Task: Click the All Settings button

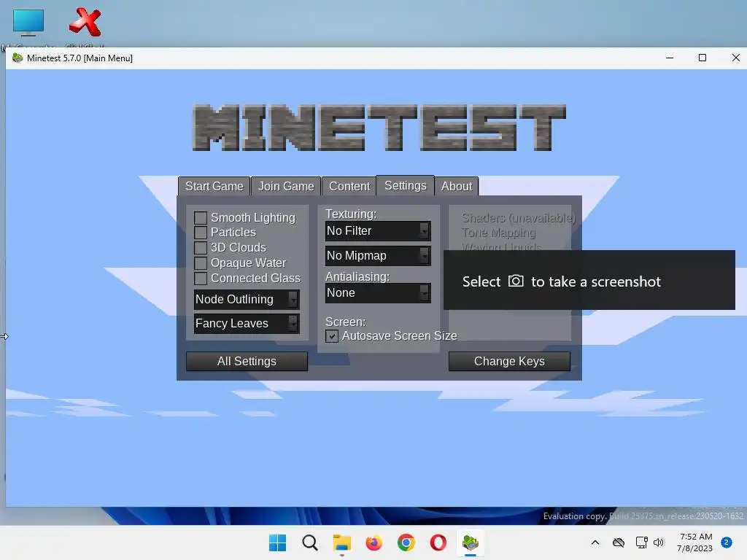Action: pos(247,362)
